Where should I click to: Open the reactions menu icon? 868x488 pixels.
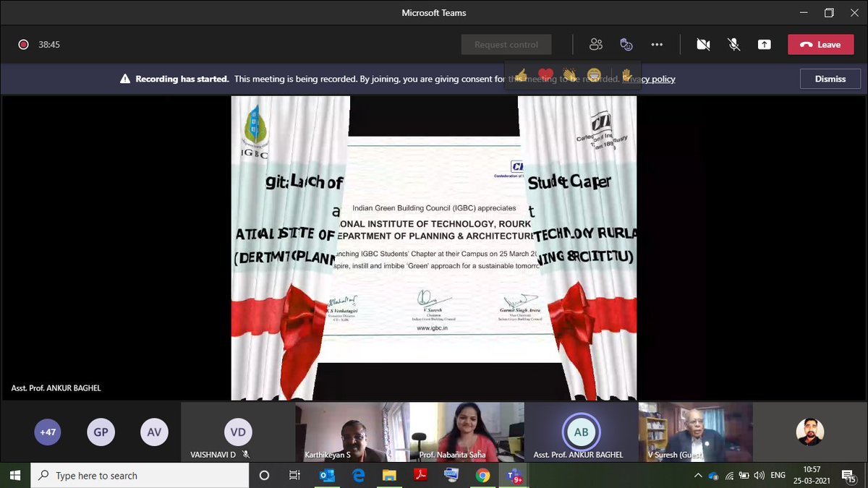(626, 44)
